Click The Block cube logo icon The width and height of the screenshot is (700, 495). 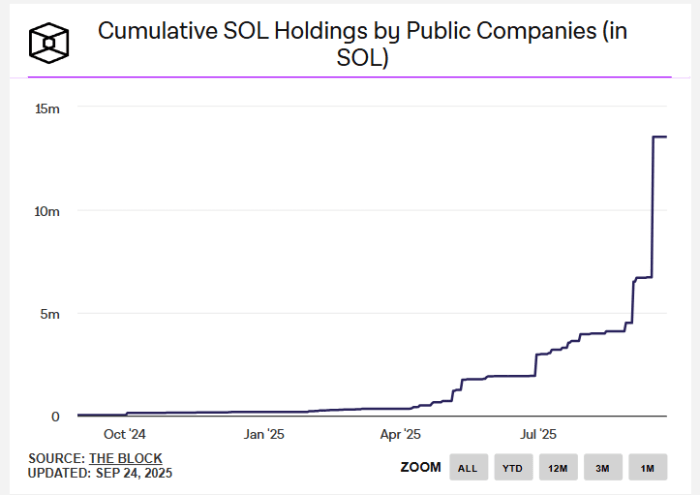[x=48, y=43]
